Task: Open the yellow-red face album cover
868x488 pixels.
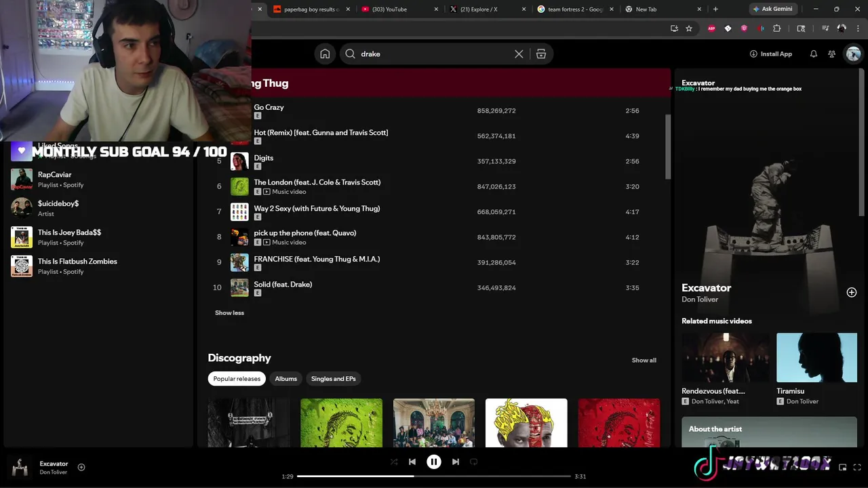Action: click(x=526, y=423)
